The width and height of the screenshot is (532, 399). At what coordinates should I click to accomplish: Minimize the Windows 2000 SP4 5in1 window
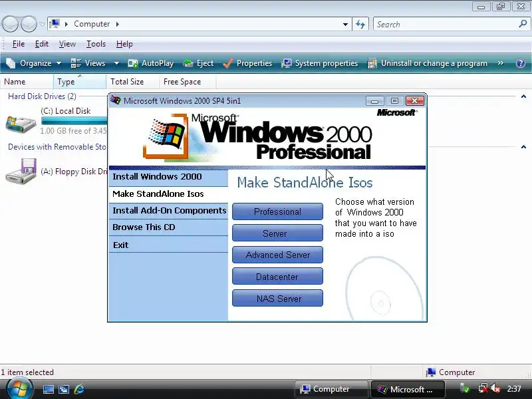tap(375, 101)
